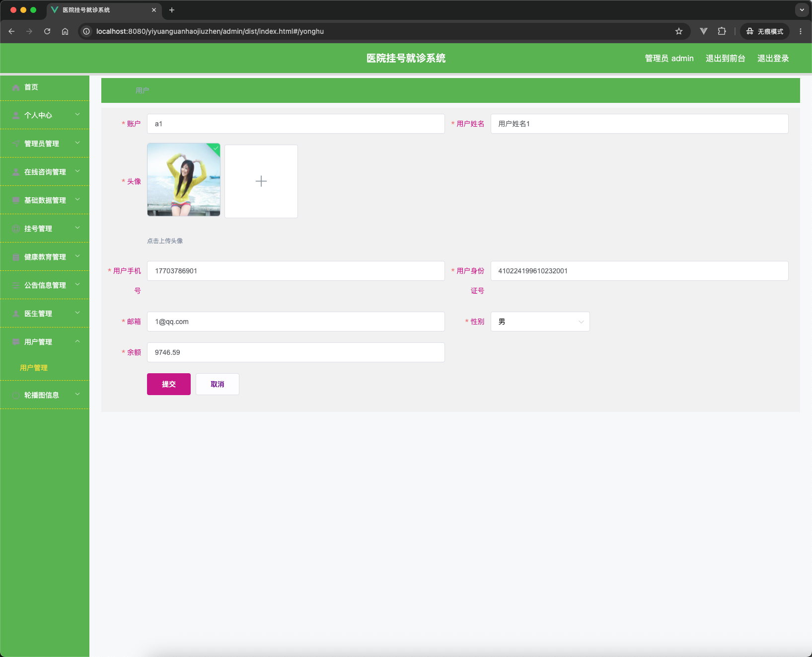Click the plus icon to upload avatar

261,181
